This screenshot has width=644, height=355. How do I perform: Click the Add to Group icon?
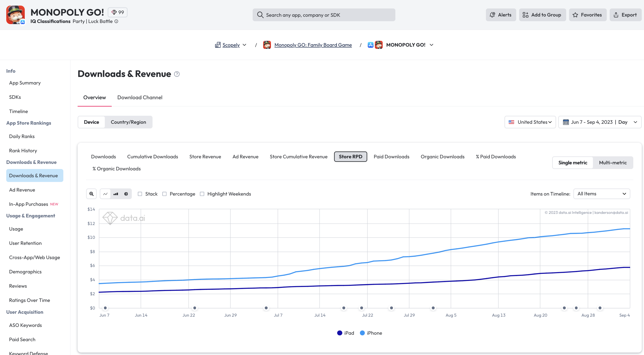(526, 15)
